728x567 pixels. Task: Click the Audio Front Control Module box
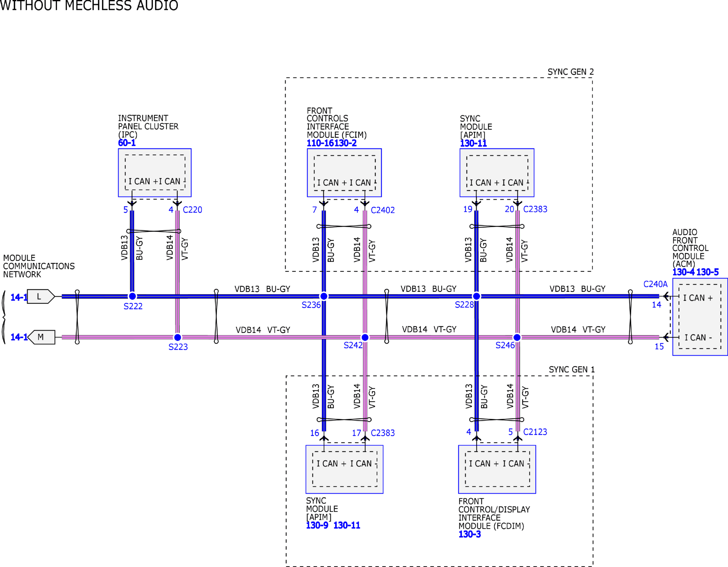(700, 317)
